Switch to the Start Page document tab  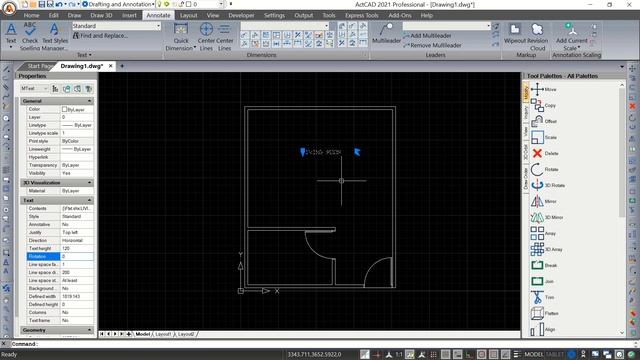tap(40, 66)
